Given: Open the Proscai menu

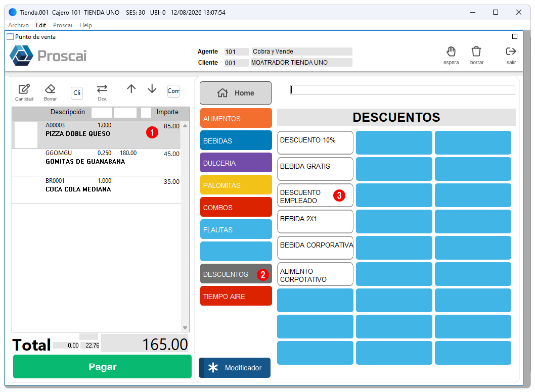Looking at the screenshot, I should 62,25.
